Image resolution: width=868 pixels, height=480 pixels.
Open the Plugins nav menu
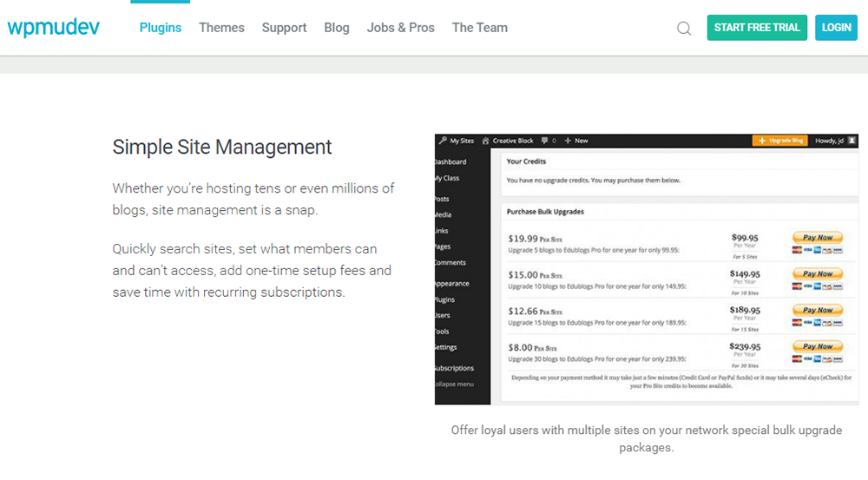click(161, 28)
